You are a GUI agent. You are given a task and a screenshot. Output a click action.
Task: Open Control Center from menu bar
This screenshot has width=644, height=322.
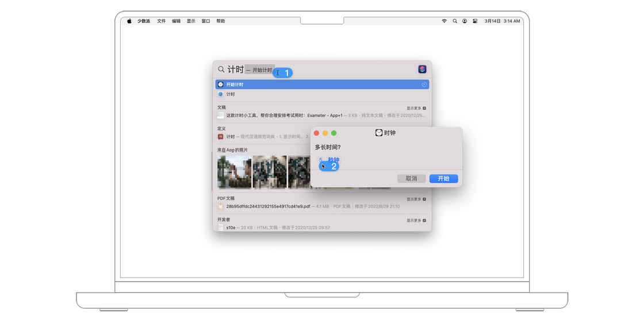pyautogui.click(x=475, y=21)
